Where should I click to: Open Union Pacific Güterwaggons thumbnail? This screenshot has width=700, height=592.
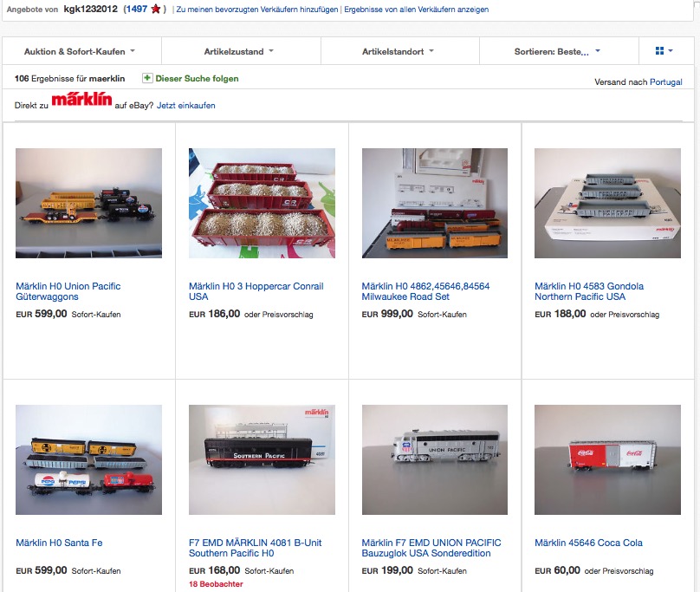[x=89, y=204]
